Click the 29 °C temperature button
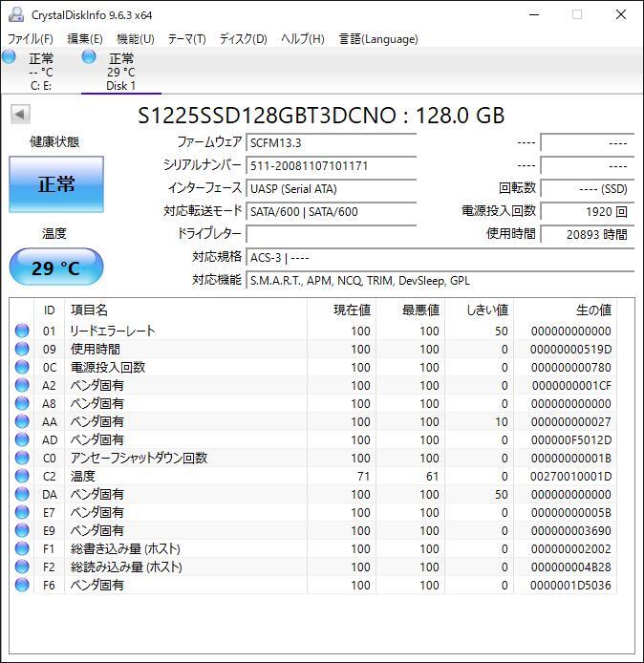 [x=56, y=267]
